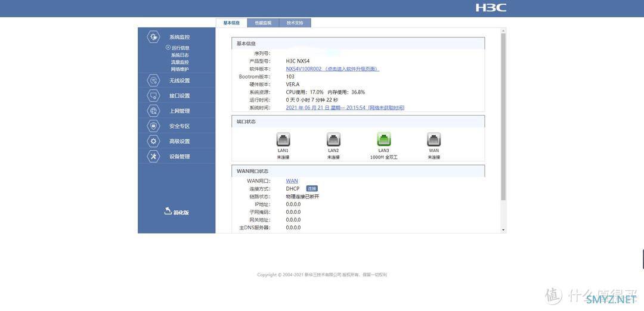Click the LAN1 port icon
This screenshot has height=311, width=644.
click(x=283, y=139)
